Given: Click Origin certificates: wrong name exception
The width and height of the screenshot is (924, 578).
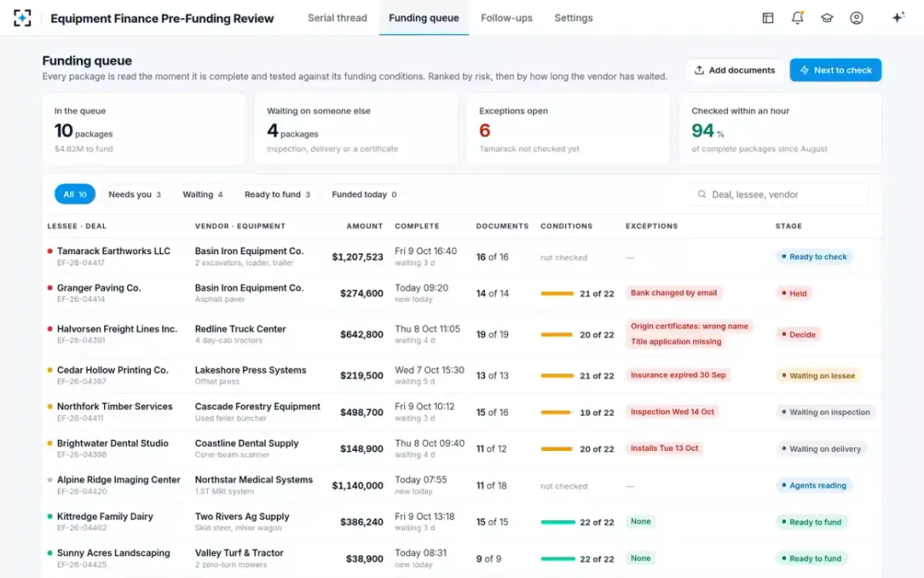Looking at the screenshot, I should point(689,326).
